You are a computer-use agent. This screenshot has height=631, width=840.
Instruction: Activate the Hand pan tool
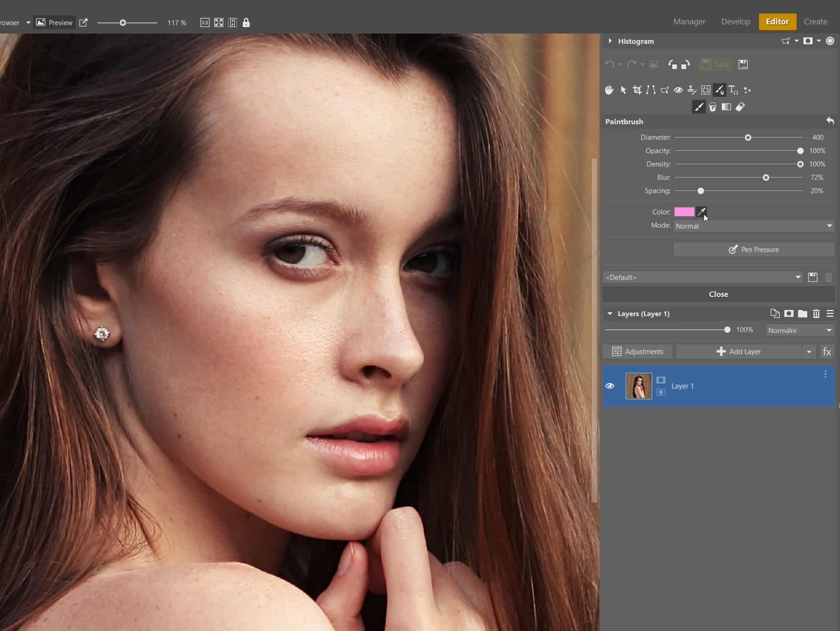(609, 90)
